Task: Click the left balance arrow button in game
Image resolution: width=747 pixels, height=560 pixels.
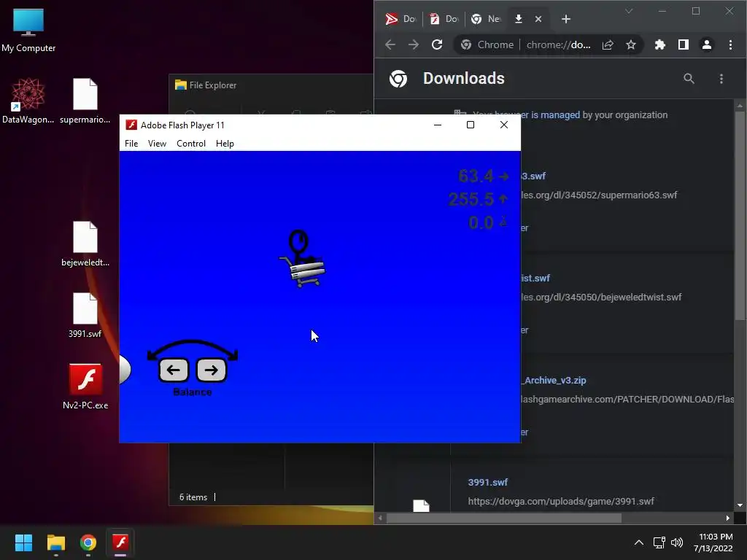Action: [174, 370]
